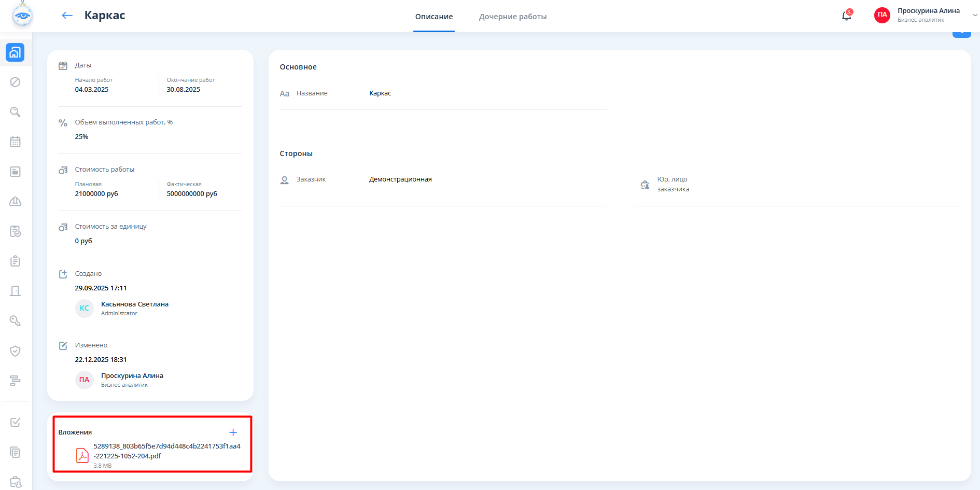980x490 pixels.
Task: Select the Gantt bars icon in sidebar
Action: [x=15, y=381]
